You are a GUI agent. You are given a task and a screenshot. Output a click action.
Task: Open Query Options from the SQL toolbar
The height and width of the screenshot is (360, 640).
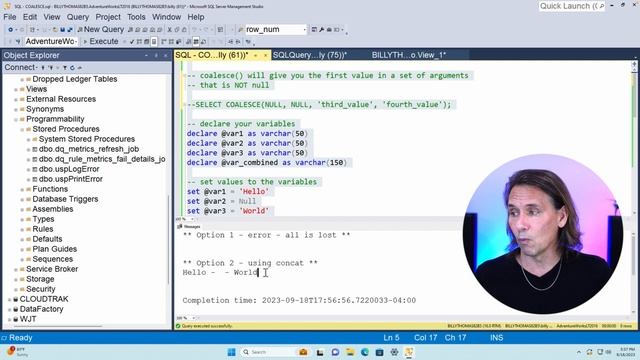coord(147,42)
